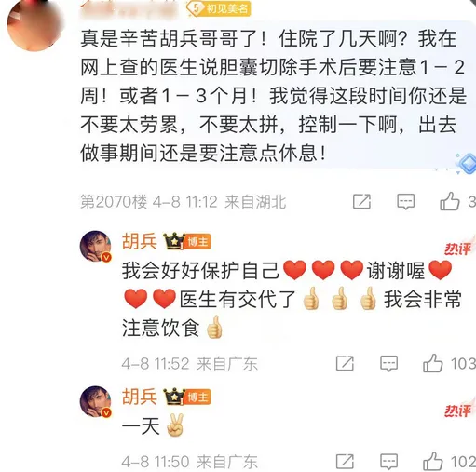Like the top comment from floor 2070
This screenshot has width=476, height=472.
click(450, 202)
